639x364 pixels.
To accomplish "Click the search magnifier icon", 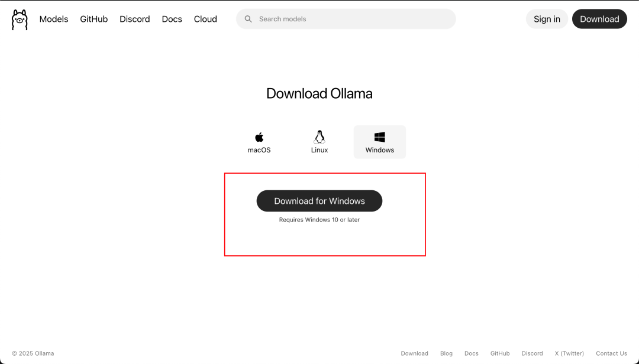I will (248, 19).
